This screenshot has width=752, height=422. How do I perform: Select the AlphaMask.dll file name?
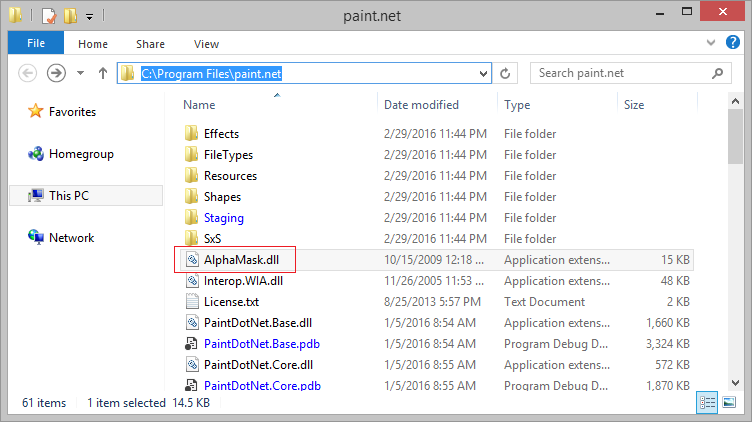tap(241, 260)
